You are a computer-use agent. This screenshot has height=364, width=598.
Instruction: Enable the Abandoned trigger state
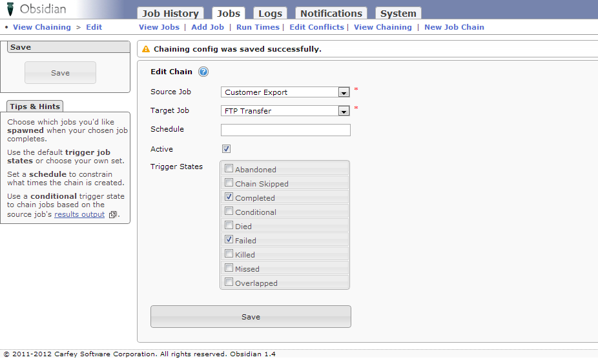pyautogui.click(x=229, y=169)
